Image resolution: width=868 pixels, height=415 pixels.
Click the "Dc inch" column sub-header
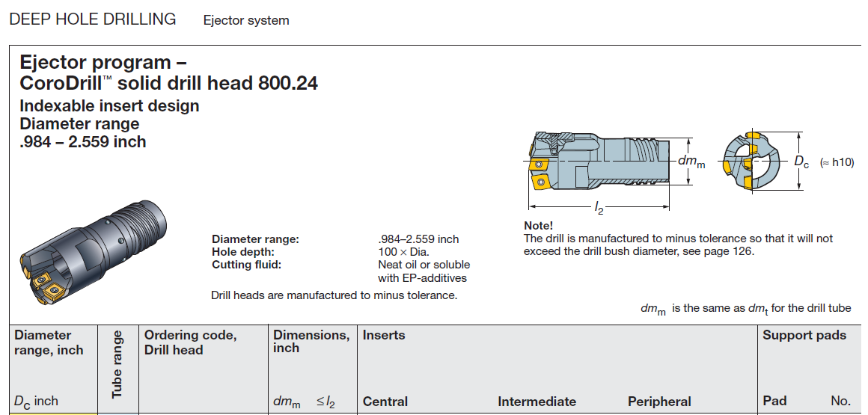point(36,402)
